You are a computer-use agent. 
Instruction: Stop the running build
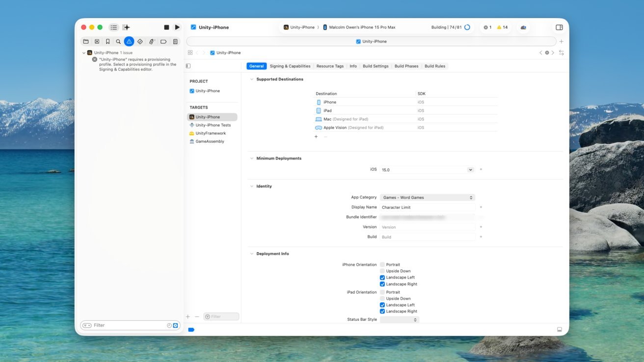pos(166,27)
